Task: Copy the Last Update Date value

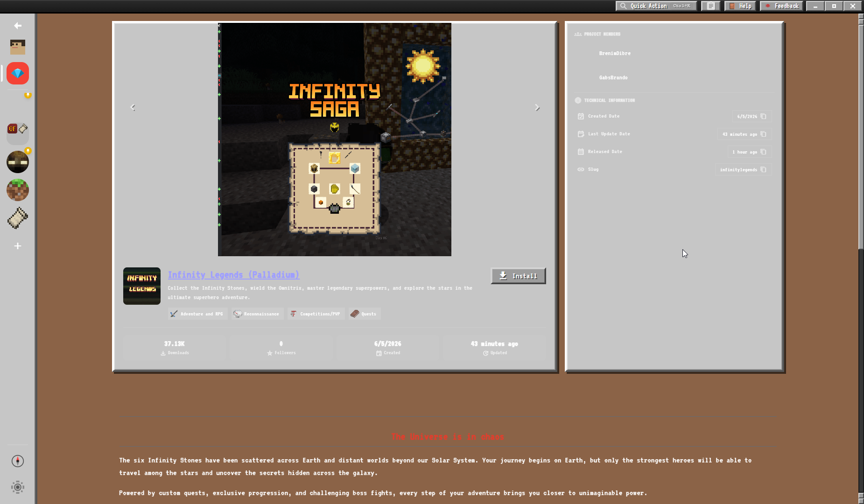Action: tap(763, 134)
